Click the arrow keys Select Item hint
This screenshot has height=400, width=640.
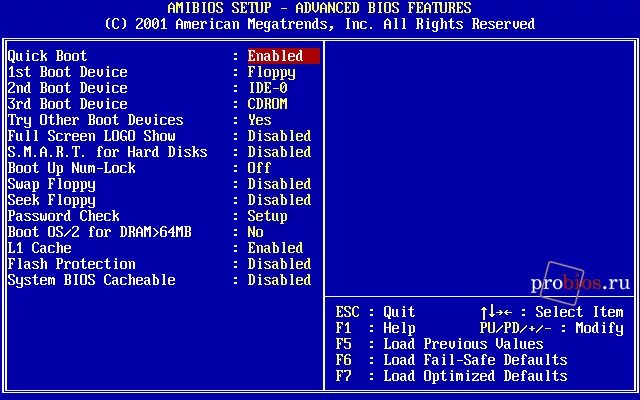[x=552, y=312]
